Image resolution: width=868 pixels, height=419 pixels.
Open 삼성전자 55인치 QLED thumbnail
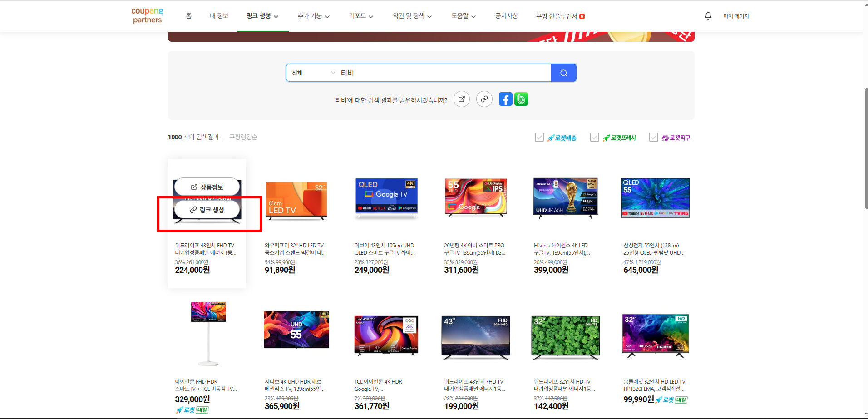tap(656, 198)
